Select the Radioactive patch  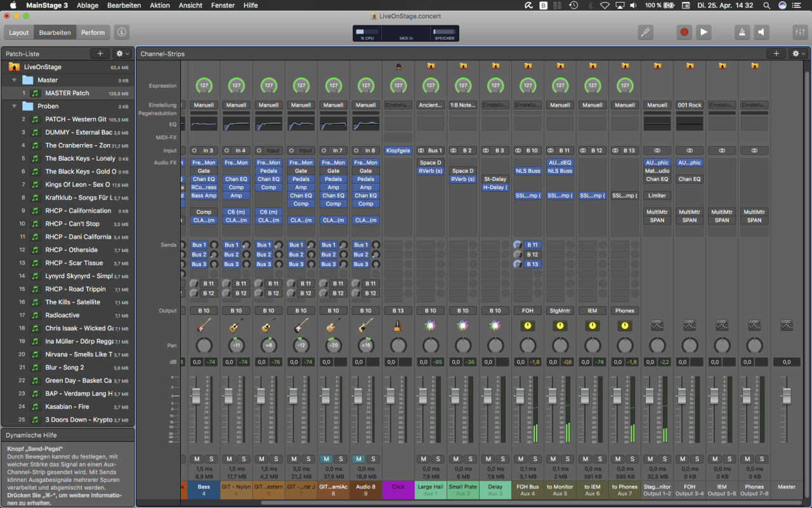point(68,315)
